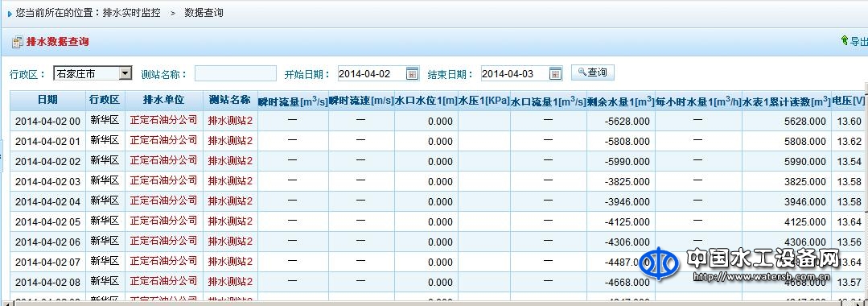The width and height of the screenshot is (868, 306).
Task: Expand the 行政区 dropdown arrow
Action: tap(125, 73)
